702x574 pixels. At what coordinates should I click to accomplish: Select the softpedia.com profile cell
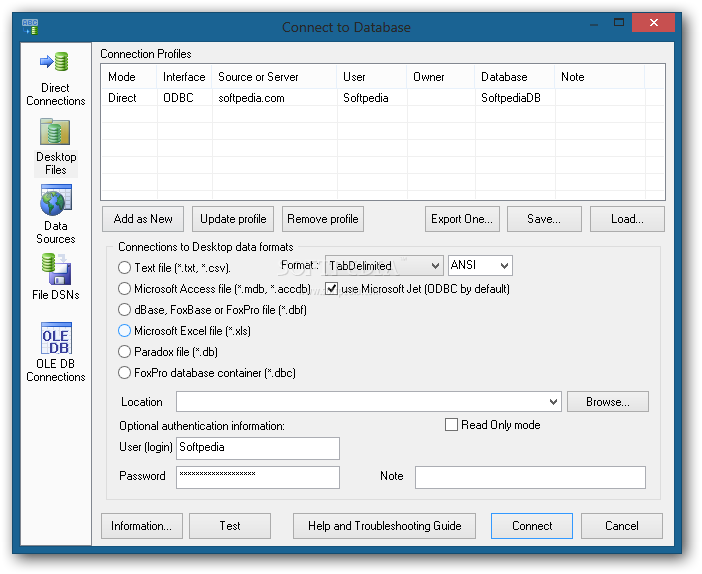[x=274, y=98]
